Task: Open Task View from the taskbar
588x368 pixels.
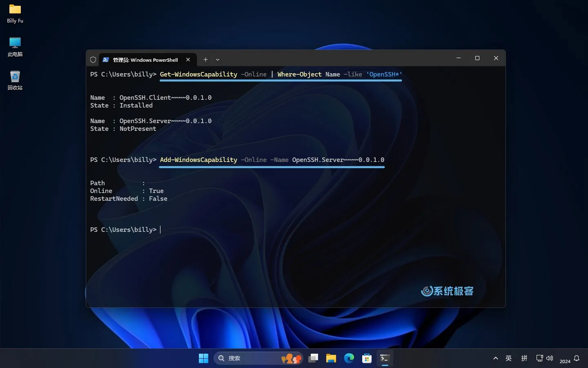Action: 313,358
